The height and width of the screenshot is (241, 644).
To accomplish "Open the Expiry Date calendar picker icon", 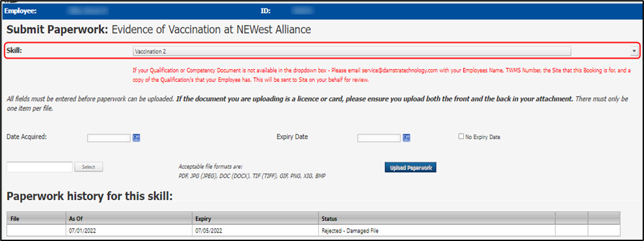I will click(407, 138).
